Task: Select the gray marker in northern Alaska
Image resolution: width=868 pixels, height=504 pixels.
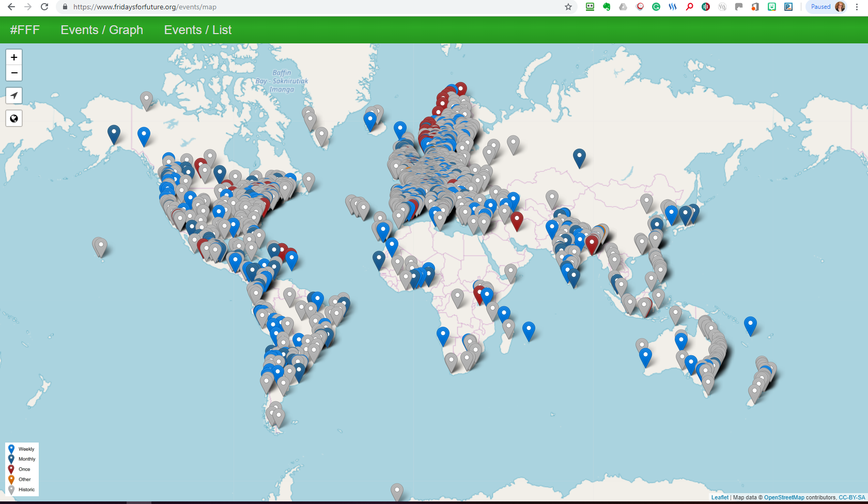Action: pos(146,101)
